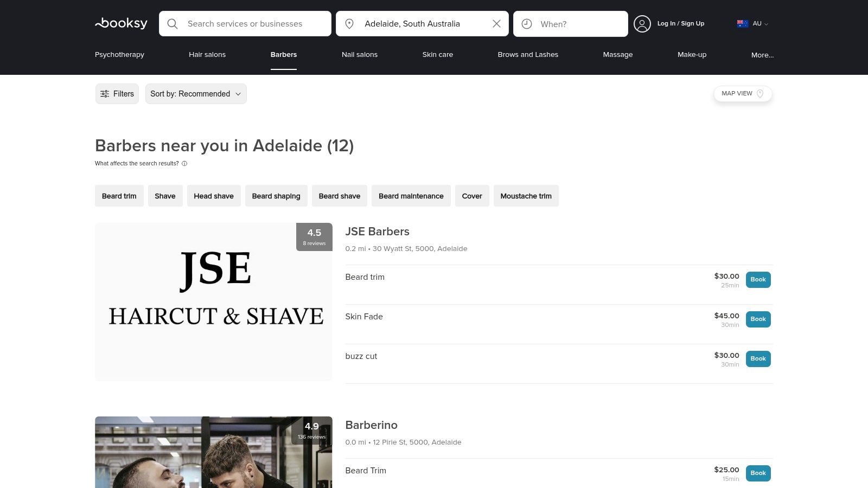Go to the Psychotherapy category
Screen dimensions: 868x488
pyautogui.click(x=119, y=55)
